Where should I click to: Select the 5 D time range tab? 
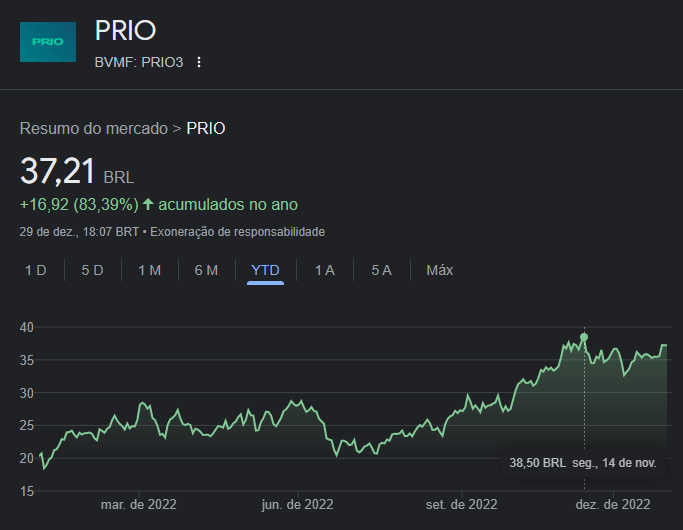92,270
